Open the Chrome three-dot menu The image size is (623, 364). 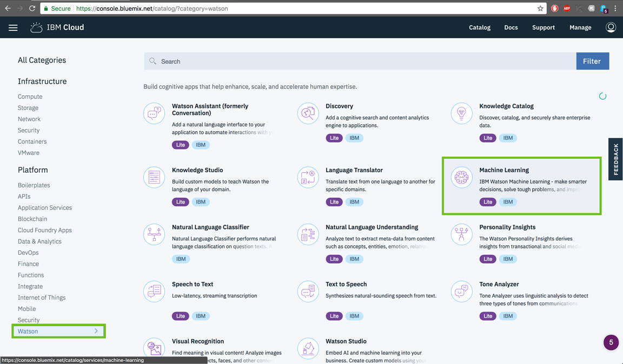[x=615, y=8]
